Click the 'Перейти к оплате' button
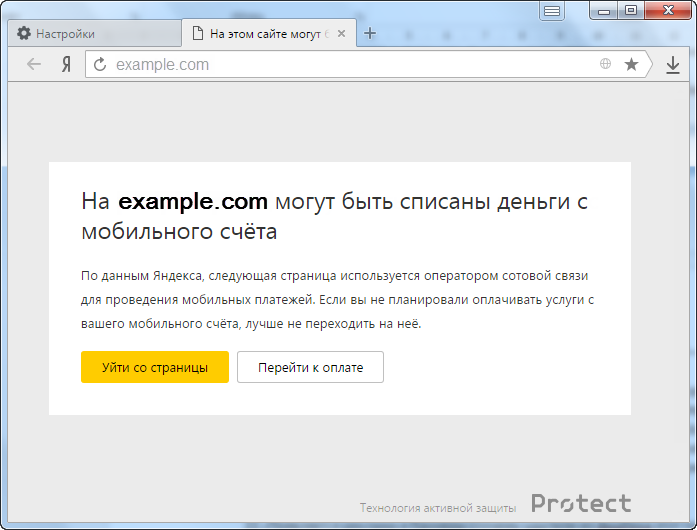This screenshot has width=697, height=530. (310, 367)
